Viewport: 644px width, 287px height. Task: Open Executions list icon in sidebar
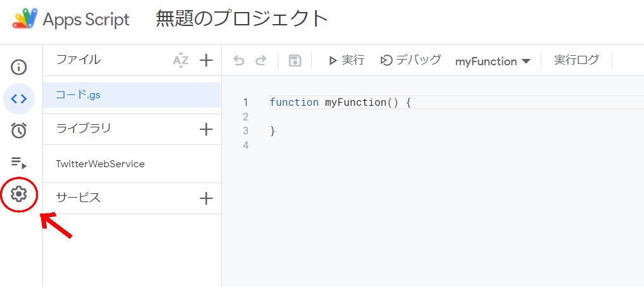(18, 163)
